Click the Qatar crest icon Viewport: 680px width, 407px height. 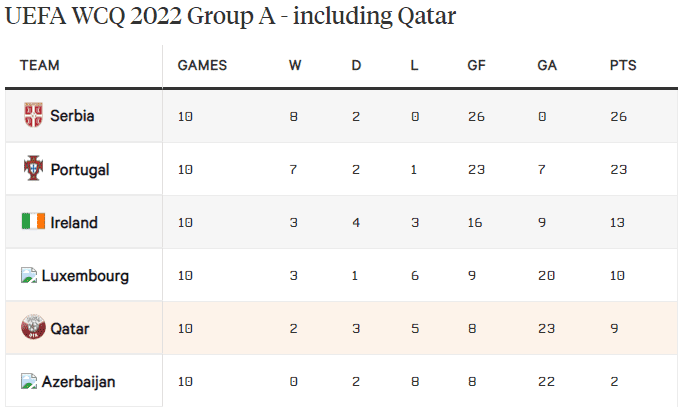coord(33,328)
